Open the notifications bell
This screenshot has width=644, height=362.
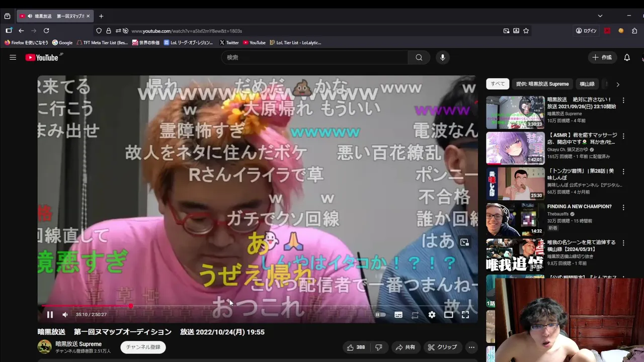627,57
